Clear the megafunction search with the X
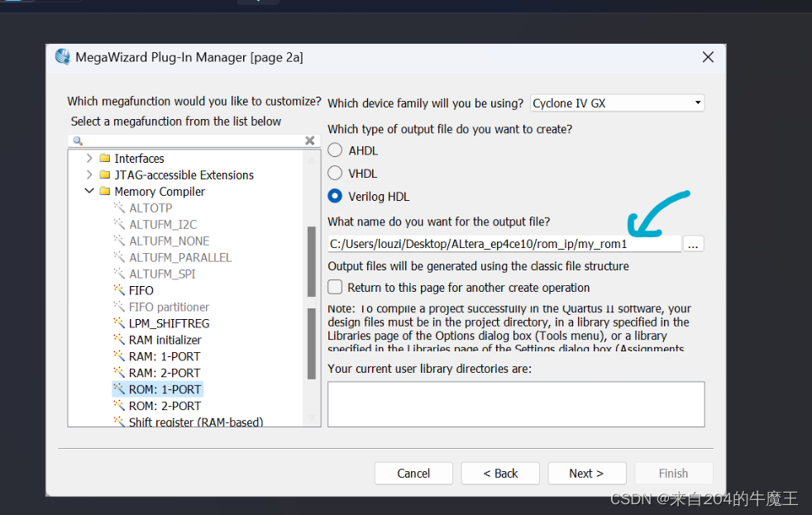Image resolution: width=812 pixels, height=515 pixels. pyautogui.click(x=310, y=141)
